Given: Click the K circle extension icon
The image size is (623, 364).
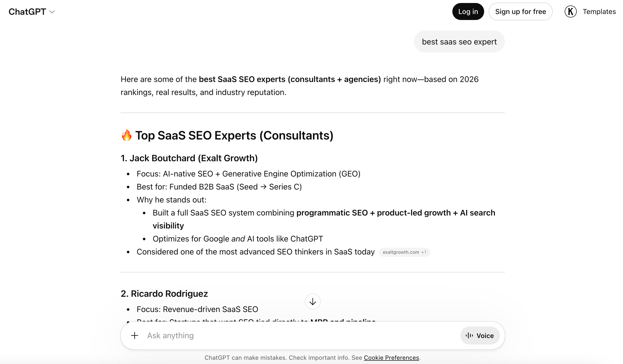Looking at the screenshot, I should (570, 11).
